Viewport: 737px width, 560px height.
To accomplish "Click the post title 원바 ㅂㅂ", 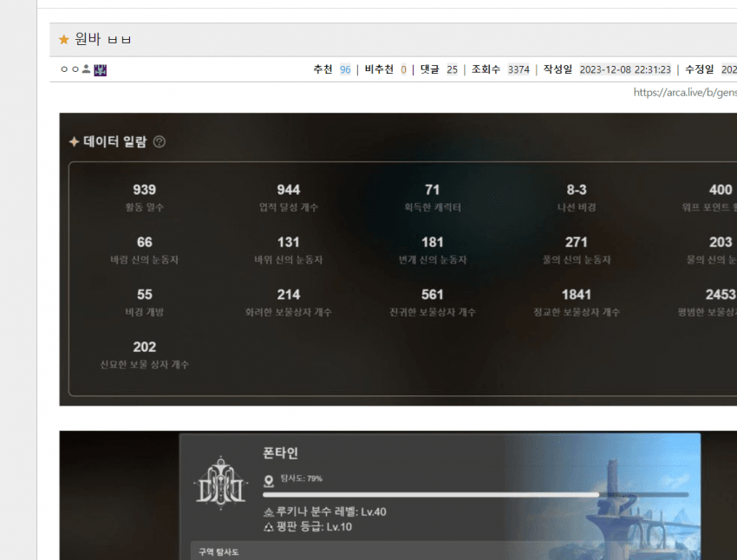I will [103, 40].
